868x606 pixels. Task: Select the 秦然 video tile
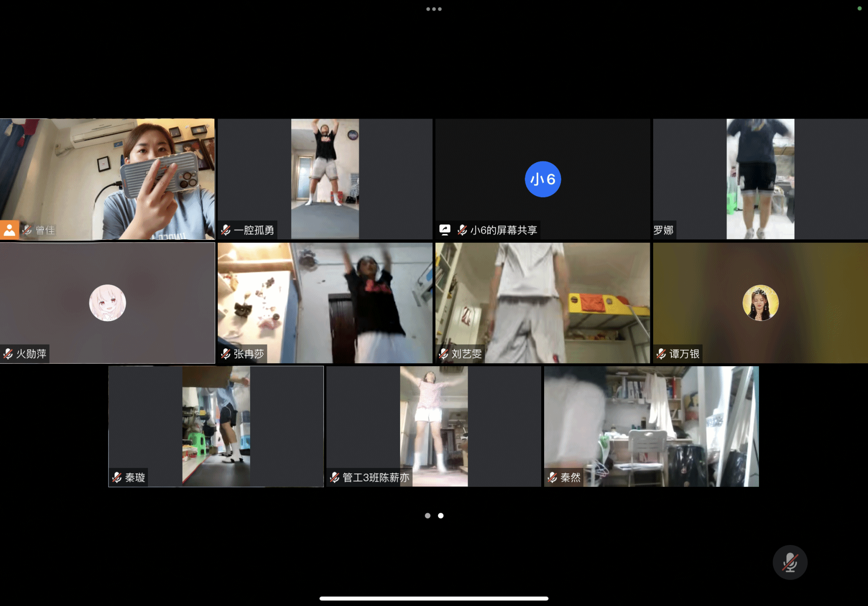[x=651, y=426]
